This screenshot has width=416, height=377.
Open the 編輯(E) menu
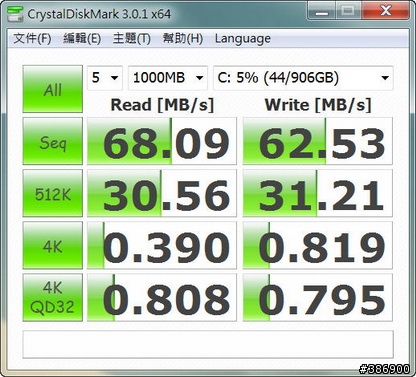(x=82, y=39)
